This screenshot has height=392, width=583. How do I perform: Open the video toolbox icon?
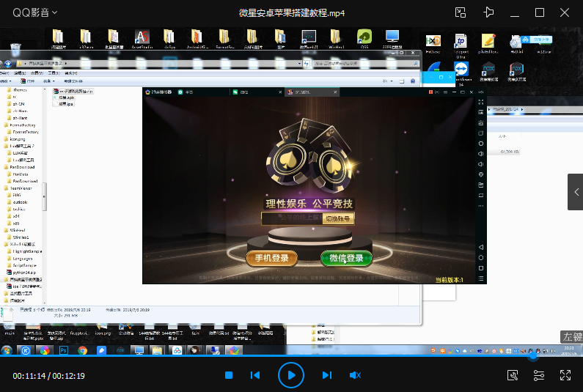click(513, 375)
